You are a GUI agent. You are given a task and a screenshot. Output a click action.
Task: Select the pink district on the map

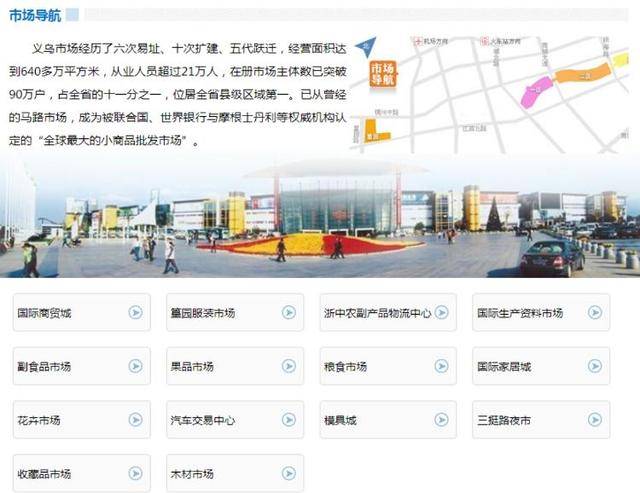[536, 92]
